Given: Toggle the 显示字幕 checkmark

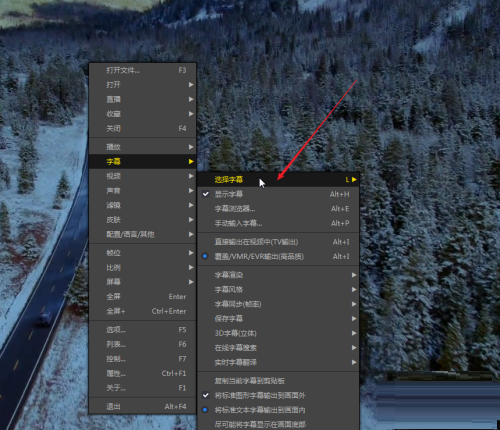Looking at the screenshot, I should [x=279, y=194].
